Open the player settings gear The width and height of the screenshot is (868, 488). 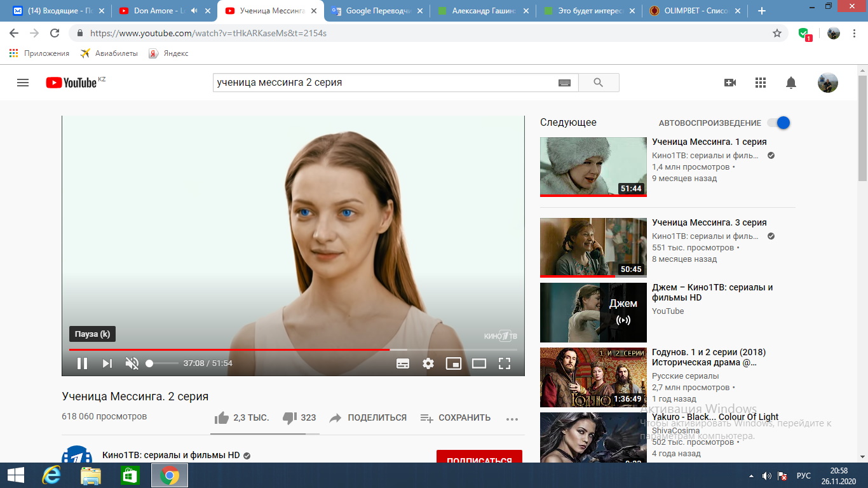428,363
